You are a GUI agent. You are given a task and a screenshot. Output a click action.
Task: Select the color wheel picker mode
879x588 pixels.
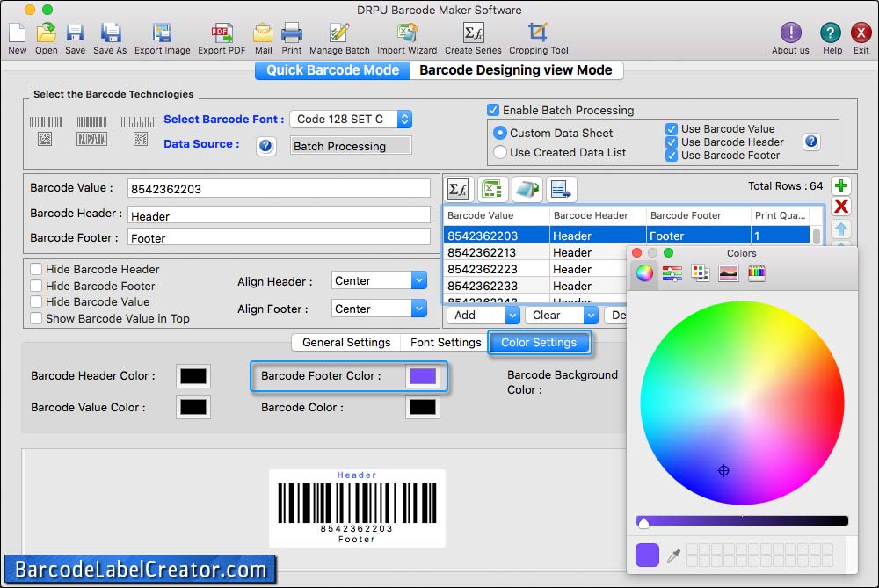pyautogui.click(x=644, y=273)
